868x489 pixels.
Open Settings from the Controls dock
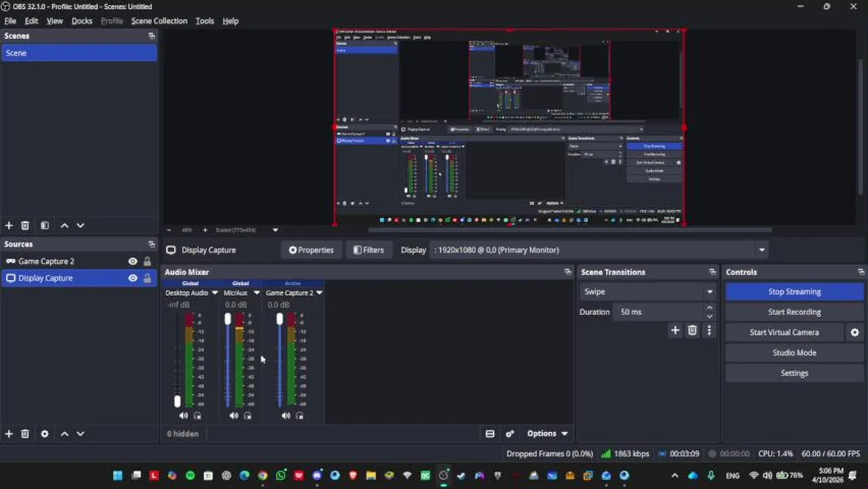click(795, 373)
